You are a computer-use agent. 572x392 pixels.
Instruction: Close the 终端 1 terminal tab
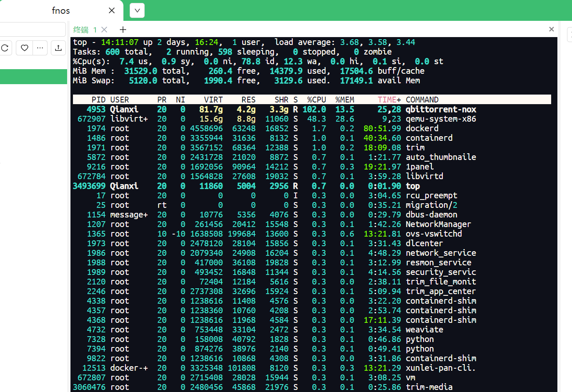[105, 30]
